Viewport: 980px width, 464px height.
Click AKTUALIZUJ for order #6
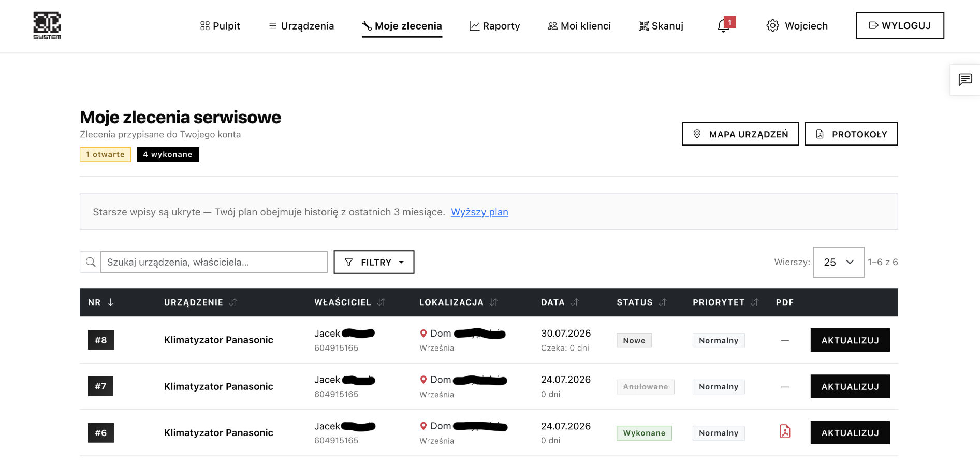(x=850, y=433)
